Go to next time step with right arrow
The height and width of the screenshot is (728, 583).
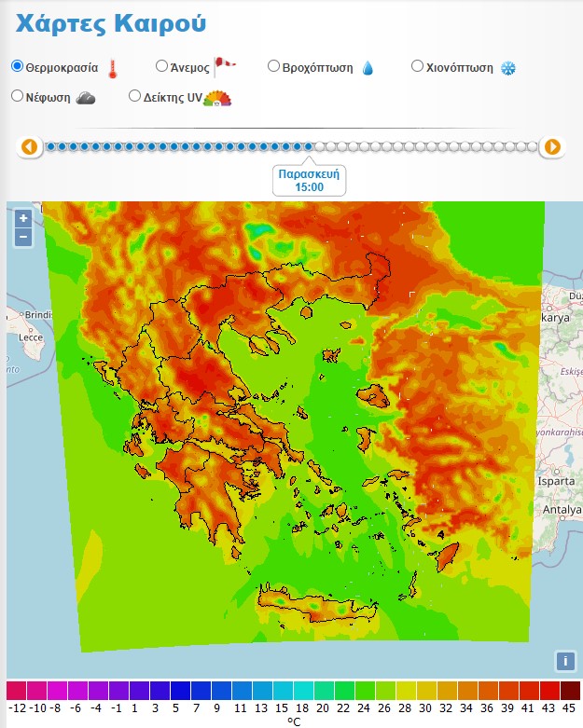[552, 146]
